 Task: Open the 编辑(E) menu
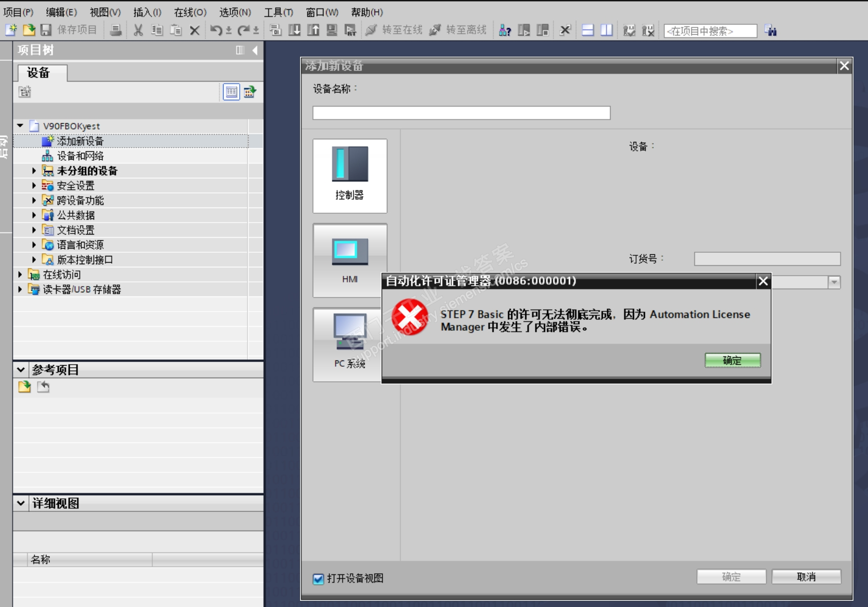[x=61, y=12]
